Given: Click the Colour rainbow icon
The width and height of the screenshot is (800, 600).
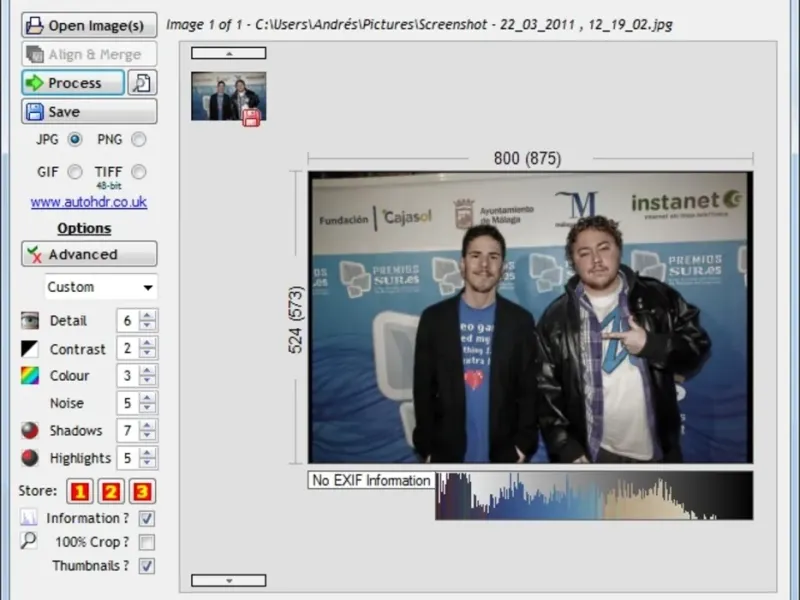Looking at the screenshot, I should click(30, 376).
